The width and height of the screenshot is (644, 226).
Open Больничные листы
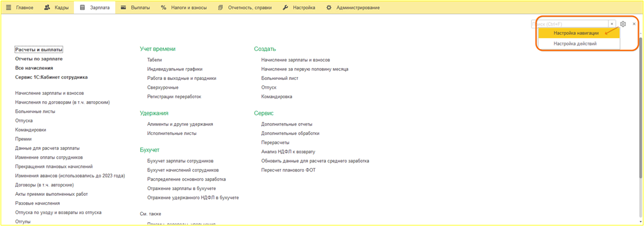coord(35,111)
